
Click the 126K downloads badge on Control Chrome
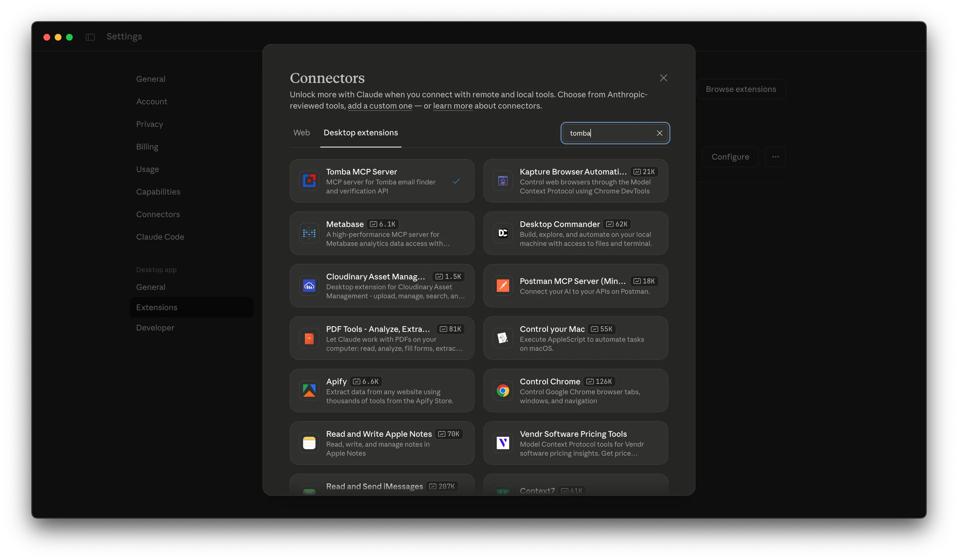(599, 382)
